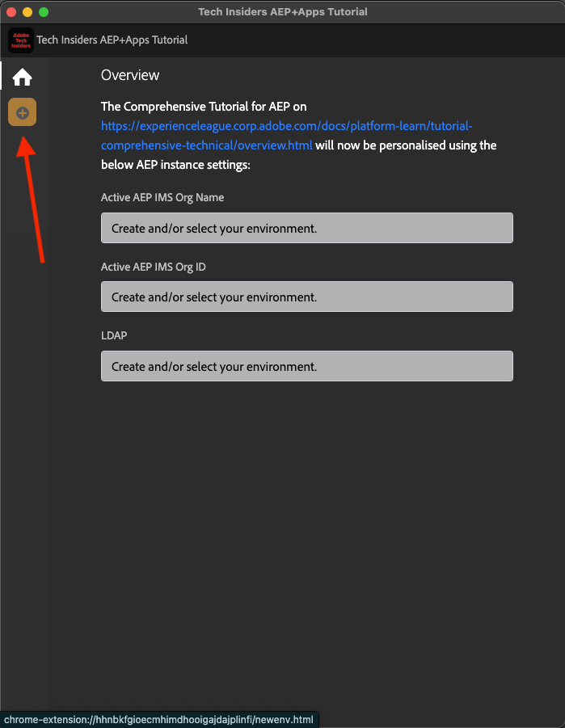
Task: Click the red arrow annotation in sidebar
Action: tap(33, 198)
